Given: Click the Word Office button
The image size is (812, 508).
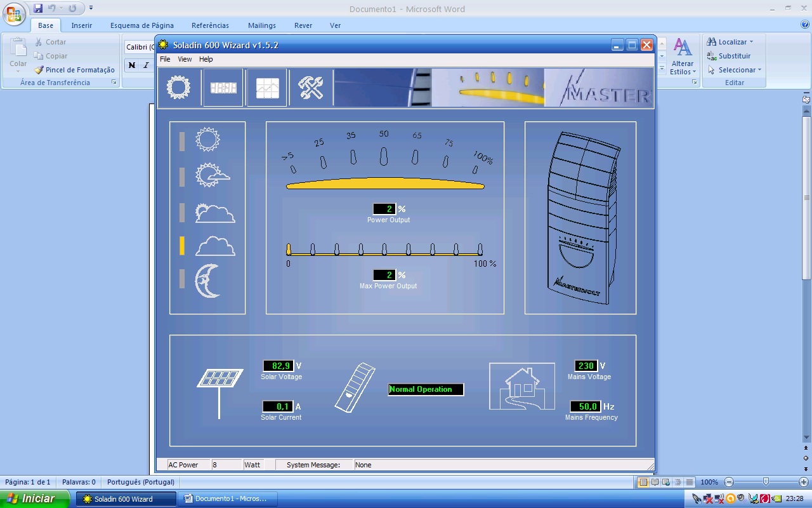Looking at the screenshot, I should coord(14,13).
